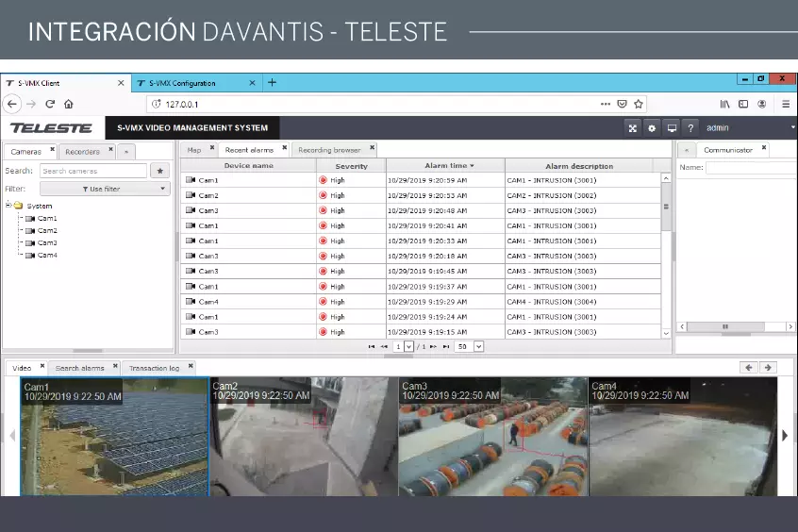This screenshot has width=798, height=532.
Task: Select Cam3 in the camera tree
Action: pos(47,242)
